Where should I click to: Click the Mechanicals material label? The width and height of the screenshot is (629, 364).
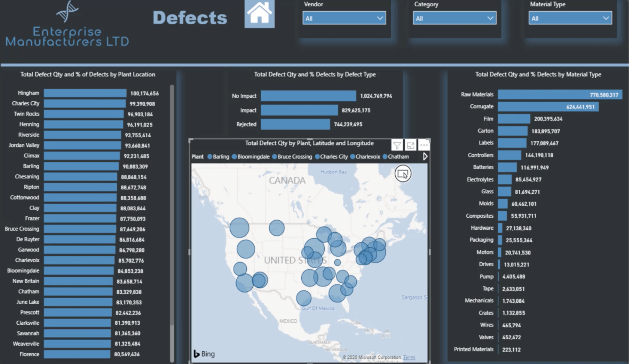click(479, 301)
